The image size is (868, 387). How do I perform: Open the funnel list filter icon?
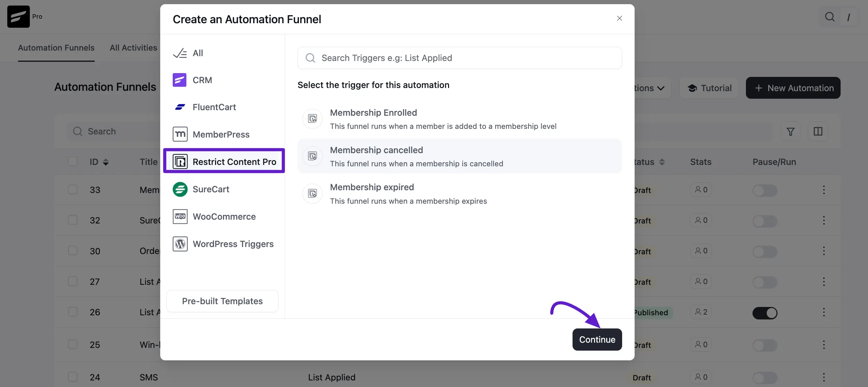click(x=790, y=132)
